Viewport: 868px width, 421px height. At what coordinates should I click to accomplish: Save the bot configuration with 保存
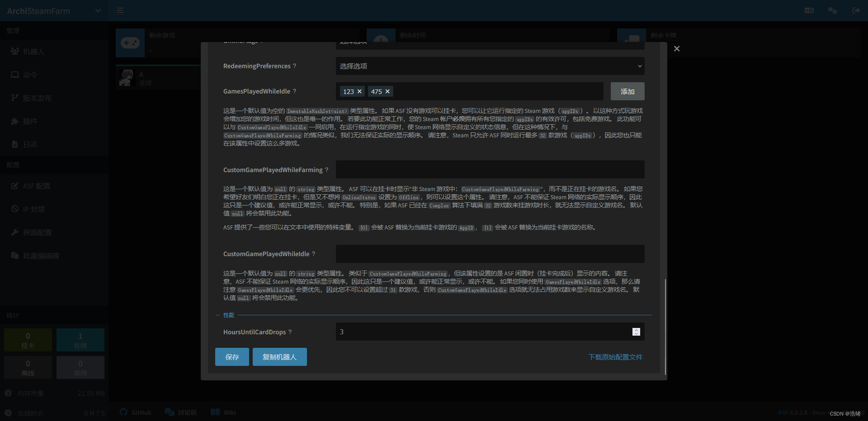point(232,357)
